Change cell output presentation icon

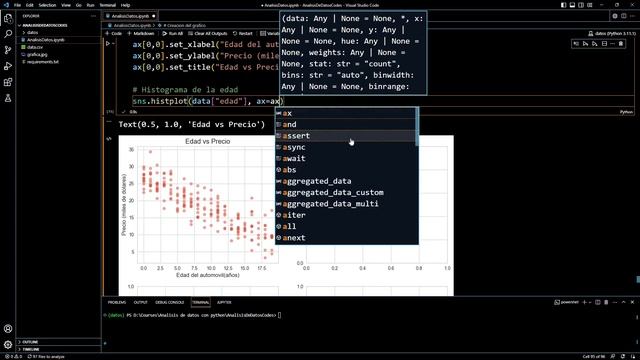(x=109, y=139)
